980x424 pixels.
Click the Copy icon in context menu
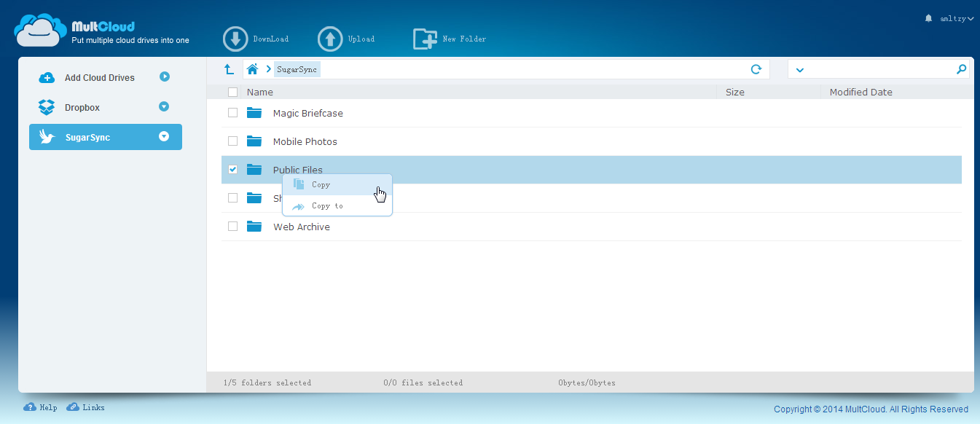[299, 184]
